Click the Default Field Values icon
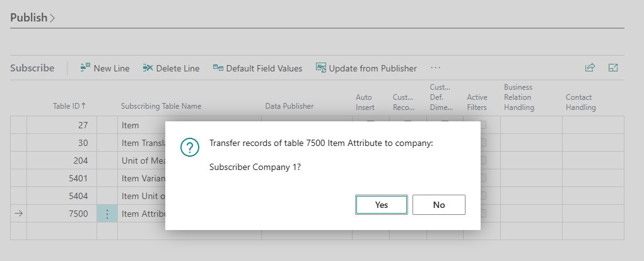Viewport: 644px width, 261px height. [x=218, y=68]
